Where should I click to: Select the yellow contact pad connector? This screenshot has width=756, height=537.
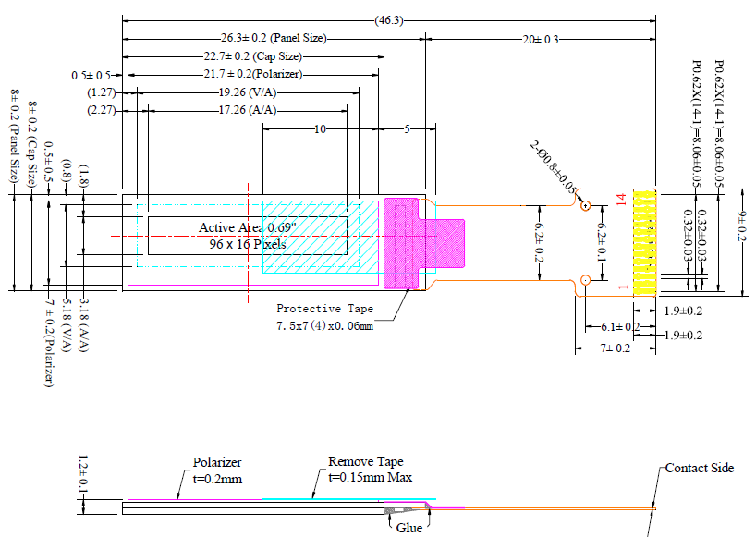(x=644, y=243)
